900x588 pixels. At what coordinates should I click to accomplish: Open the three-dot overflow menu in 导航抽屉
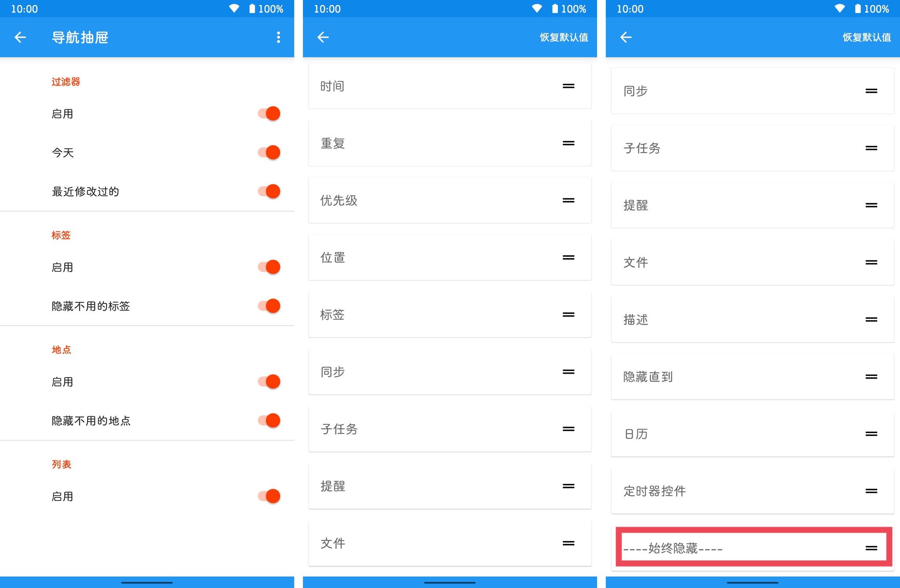coord(278,37)
